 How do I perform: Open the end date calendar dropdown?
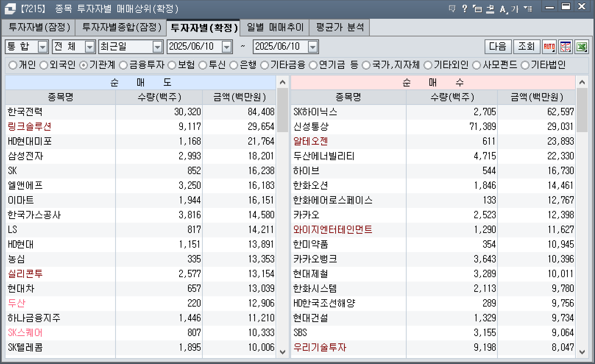[313, 47]
